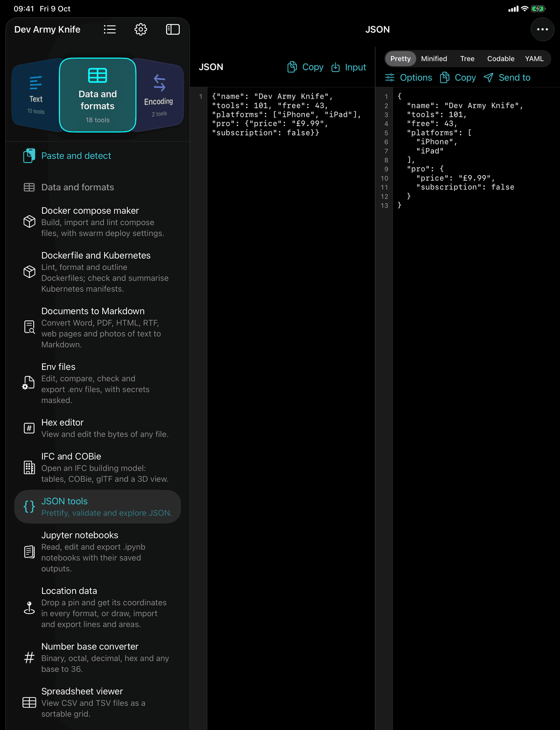Click the JSON tools braces icon
This screenshot has height=730, width=560.
(29, 507)
